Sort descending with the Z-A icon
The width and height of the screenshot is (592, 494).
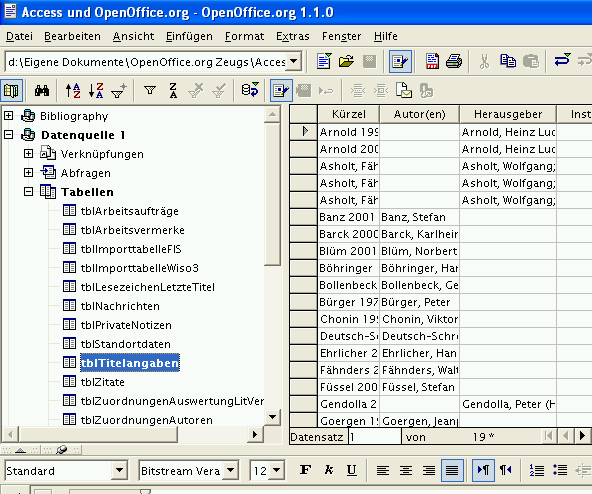coord(96,91)
